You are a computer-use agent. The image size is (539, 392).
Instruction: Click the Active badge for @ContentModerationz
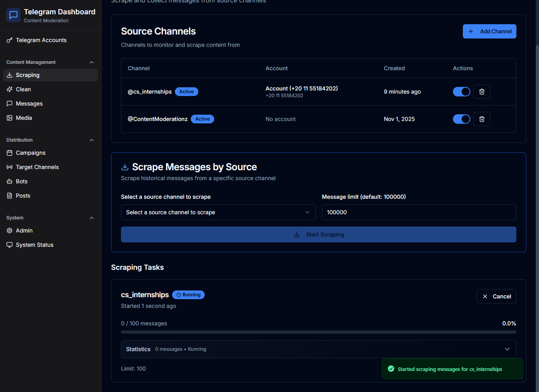202,119
